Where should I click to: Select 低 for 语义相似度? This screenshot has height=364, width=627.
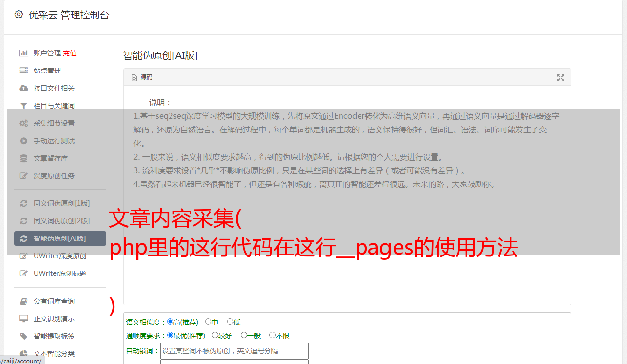tap(230, 322)
